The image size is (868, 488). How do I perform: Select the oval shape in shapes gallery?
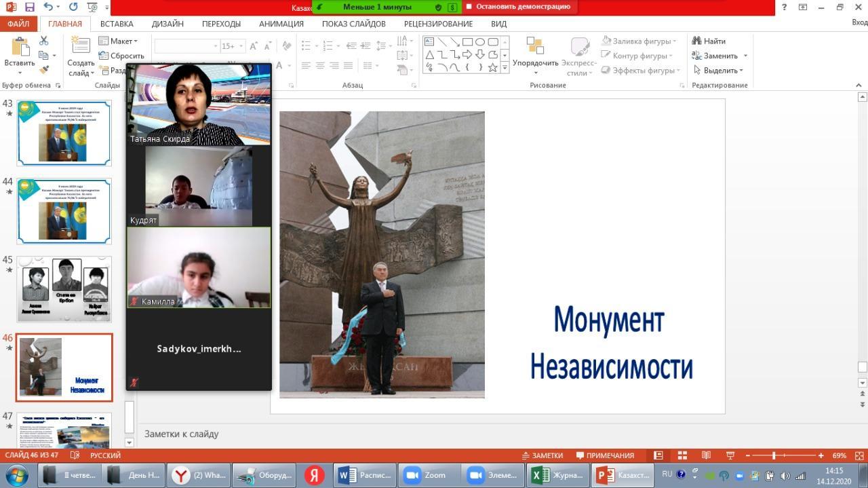tap(480, 41)
